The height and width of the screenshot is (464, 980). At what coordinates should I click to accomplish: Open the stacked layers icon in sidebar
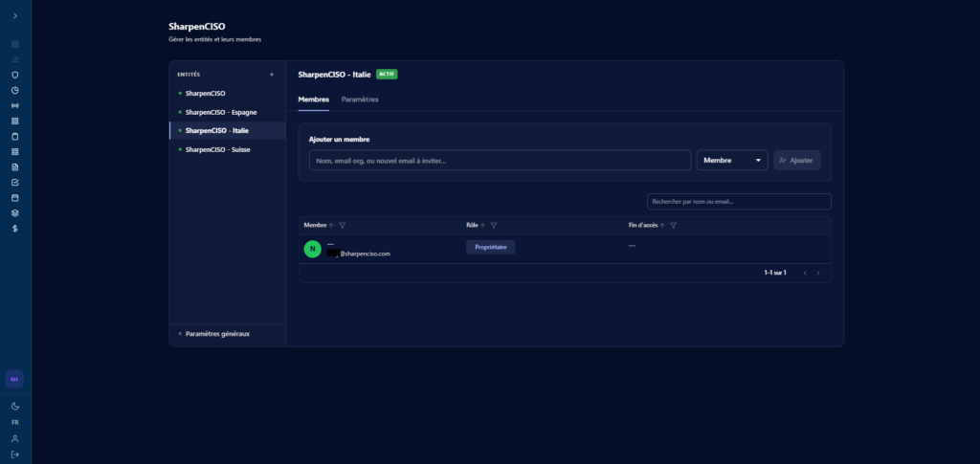click(15, 213)
